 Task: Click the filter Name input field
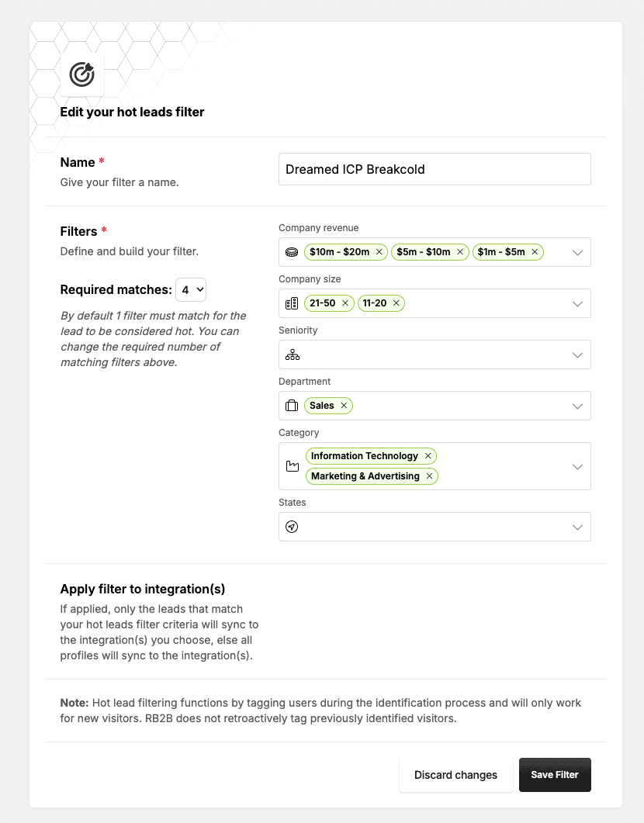(435, 169)
